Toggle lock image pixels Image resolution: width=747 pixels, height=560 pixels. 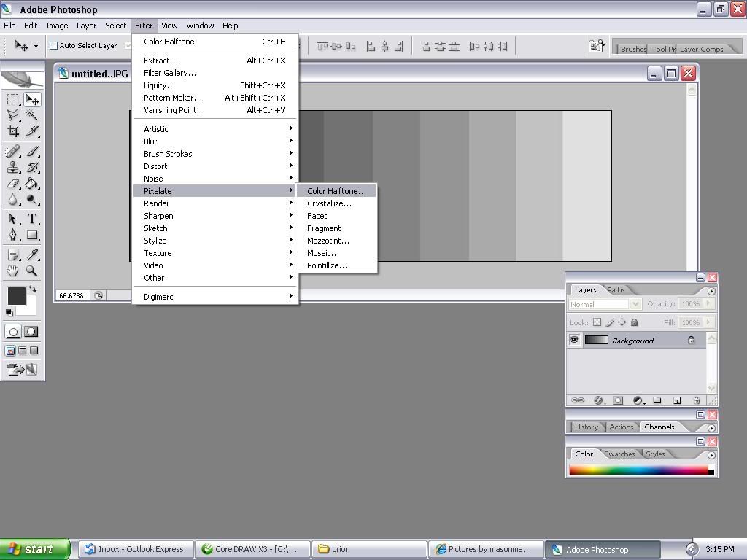click(610, 322)
